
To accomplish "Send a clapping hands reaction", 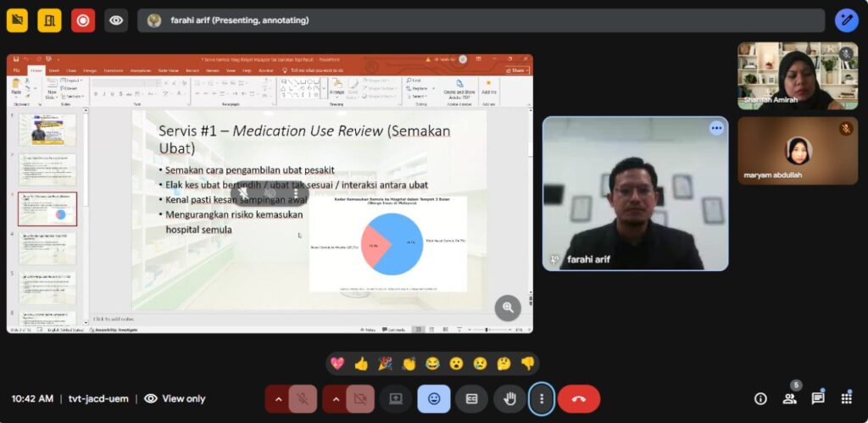I will (x=409, y=364).
